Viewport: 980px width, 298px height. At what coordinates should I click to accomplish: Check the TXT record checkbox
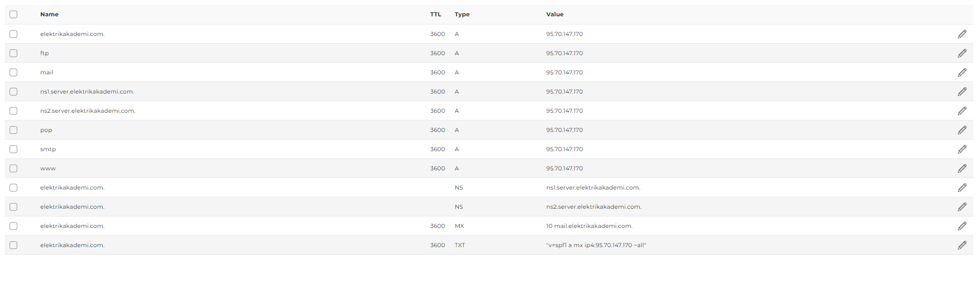[x=13, y=245]
